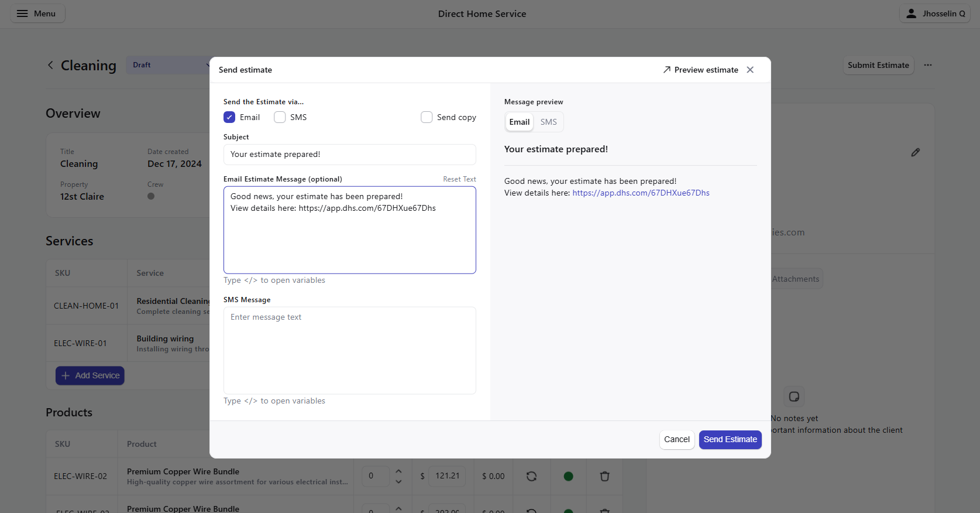Click the back arrow beside Cleaning
The image size is (980, 513).
(50, 65)
